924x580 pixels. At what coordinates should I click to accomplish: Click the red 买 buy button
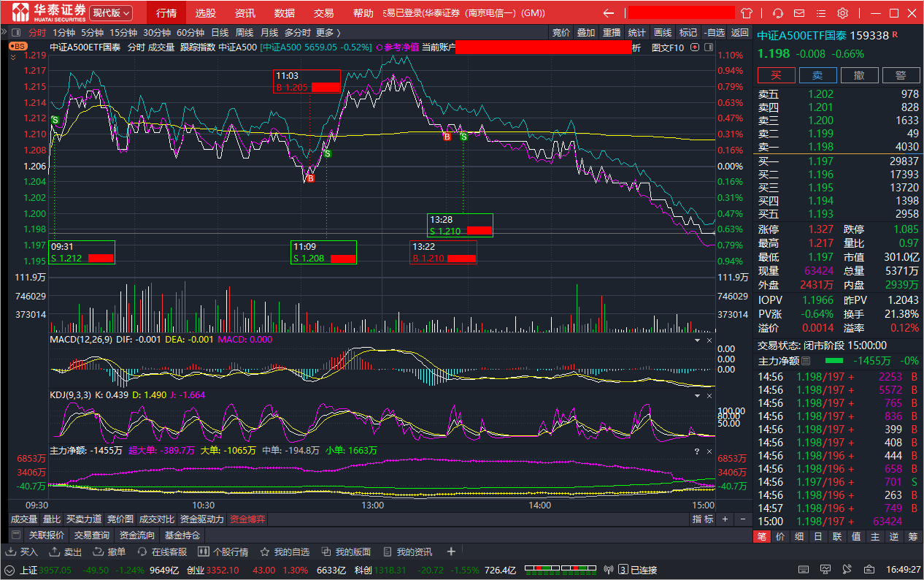[776, 75]
